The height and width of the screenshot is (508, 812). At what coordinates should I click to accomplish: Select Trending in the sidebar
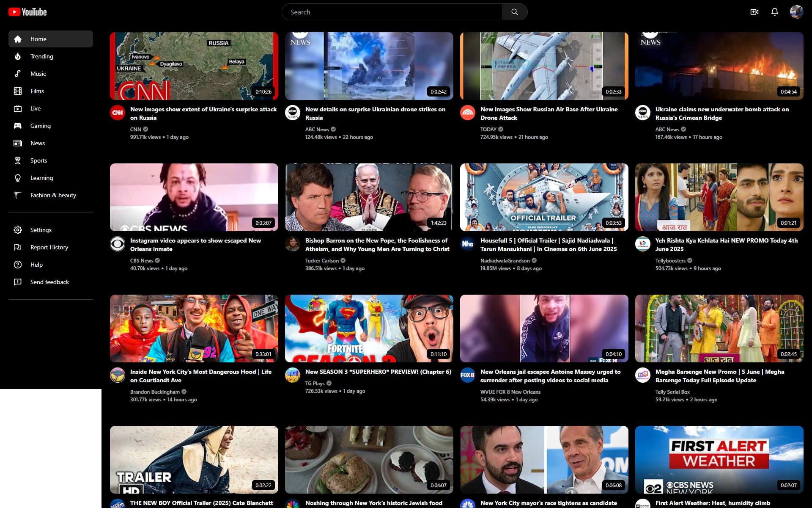click(51, 56)
